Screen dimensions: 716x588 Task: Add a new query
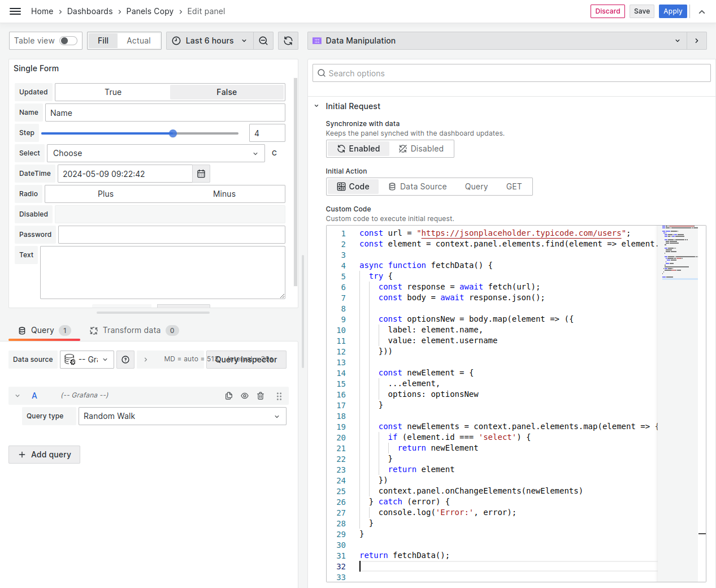coord(44,454)
